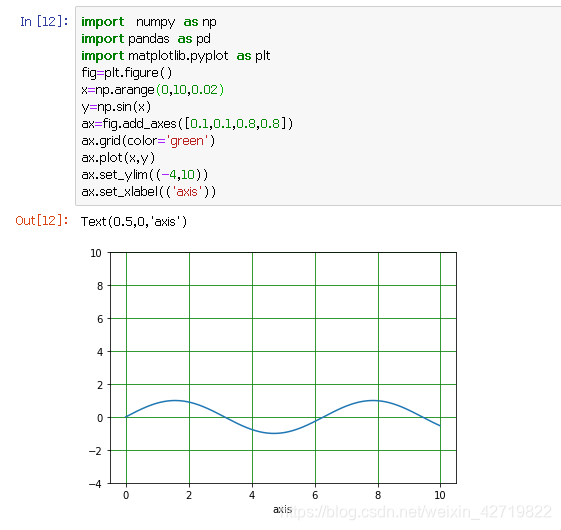Click the ax.set_xlabel(('axis')) line
This screenshot has width=561, height=530.
point(149,192)
